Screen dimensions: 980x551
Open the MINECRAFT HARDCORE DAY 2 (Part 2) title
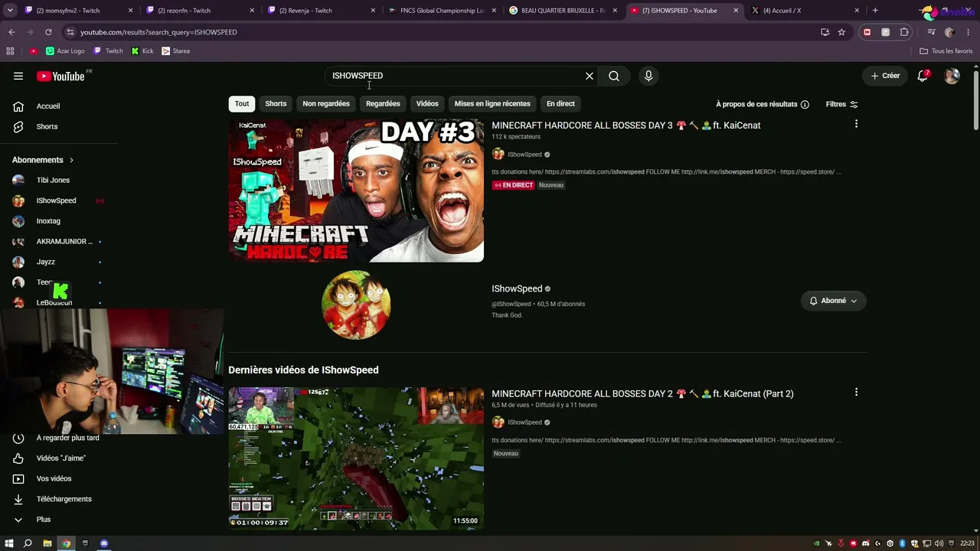click(x=642, y=394)
